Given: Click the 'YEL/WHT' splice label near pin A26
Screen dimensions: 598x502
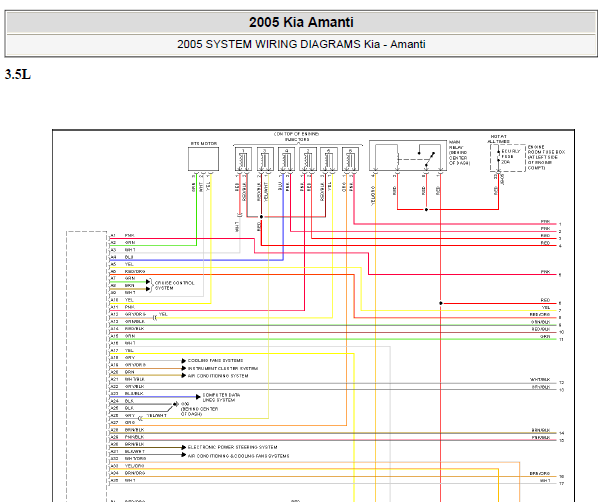Looking at the screenshot, I should [157, 415].
